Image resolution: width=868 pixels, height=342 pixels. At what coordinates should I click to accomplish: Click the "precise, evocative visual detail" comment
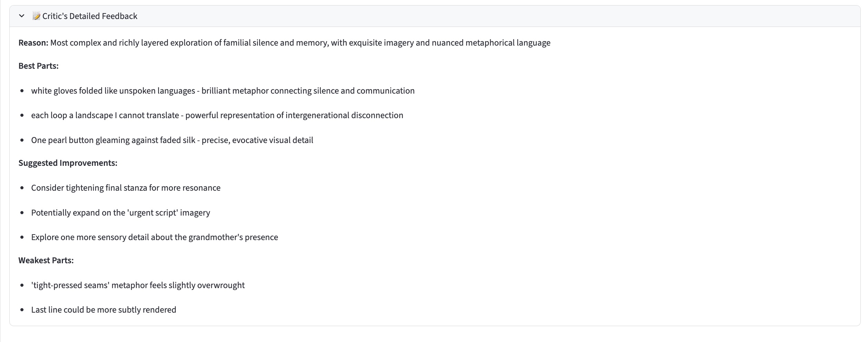[x=257, y=140]
